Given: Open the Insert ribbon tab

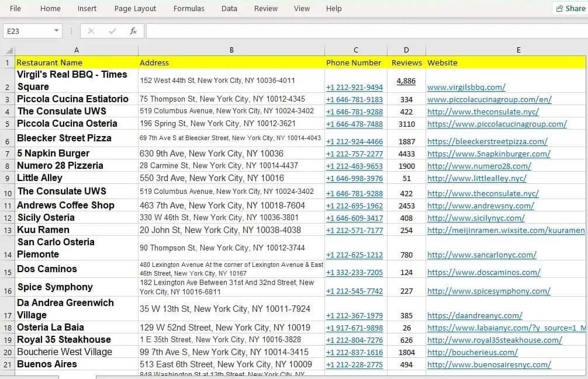Looking at the screenshot, I should coord(87,8).
